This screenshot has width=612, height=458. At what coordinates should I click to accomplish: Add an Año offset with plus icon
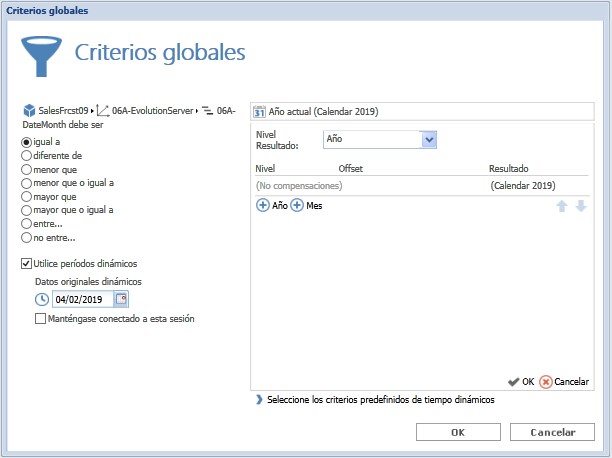(x=263, y=205)
